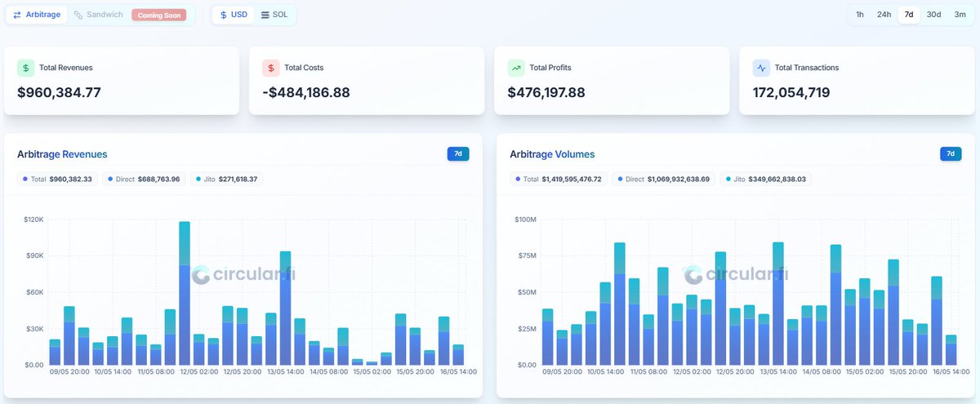
Task: Switch currency to USD
Action: coord(234,15)
